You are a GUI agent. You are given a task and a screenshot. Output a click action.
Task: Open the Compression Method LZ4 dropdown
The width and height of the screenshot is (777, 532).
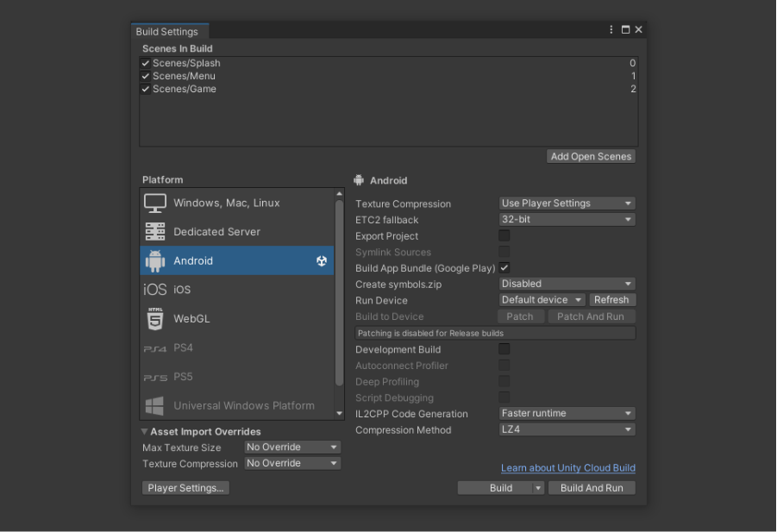click(x=567, y=429)
